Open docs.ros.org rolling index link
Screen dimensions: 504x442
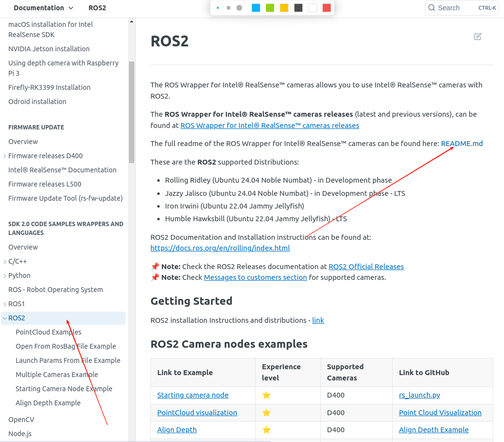[220, 248]
